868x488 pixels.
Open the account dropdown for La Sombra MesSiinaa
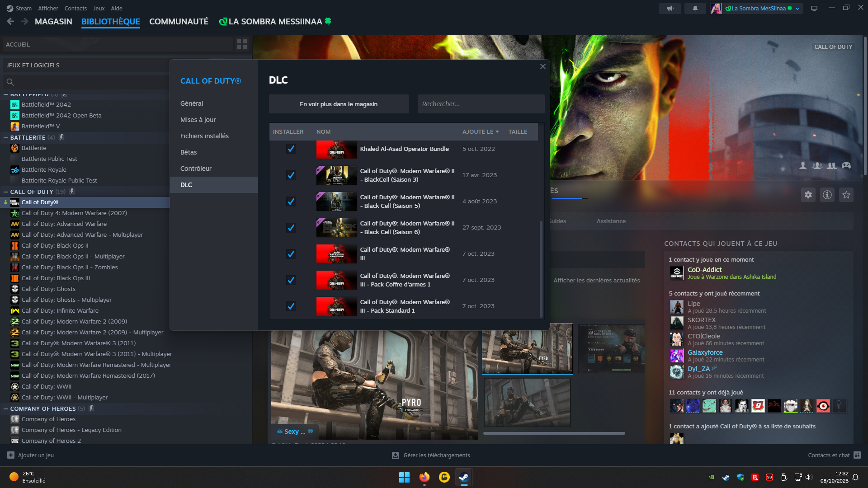[x=797, y=8]
